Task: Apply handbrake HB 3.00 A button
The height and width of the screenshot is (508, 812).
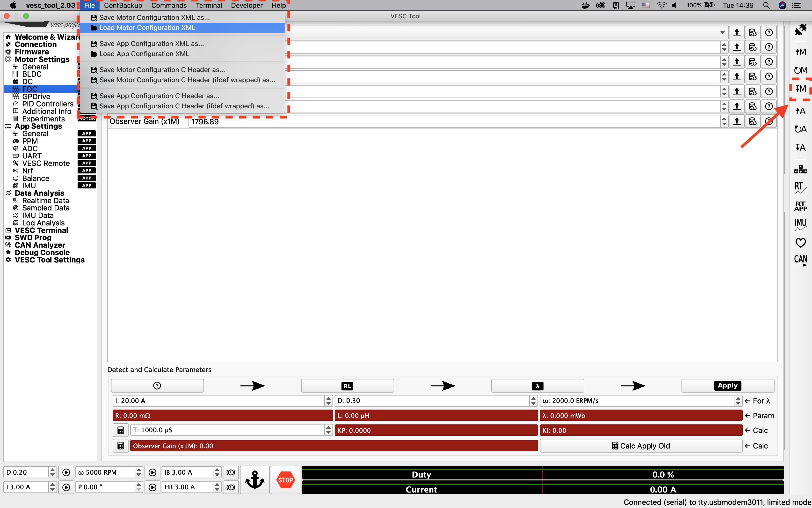Action: pyautogui.click(x=231, y=487)
